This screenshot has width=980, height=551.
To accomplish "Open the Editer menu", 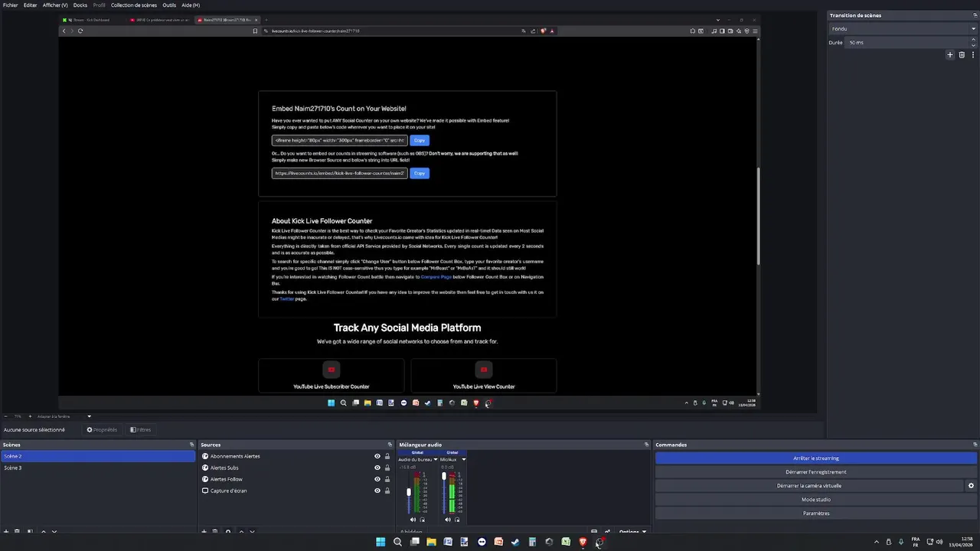I will point(30,5).
